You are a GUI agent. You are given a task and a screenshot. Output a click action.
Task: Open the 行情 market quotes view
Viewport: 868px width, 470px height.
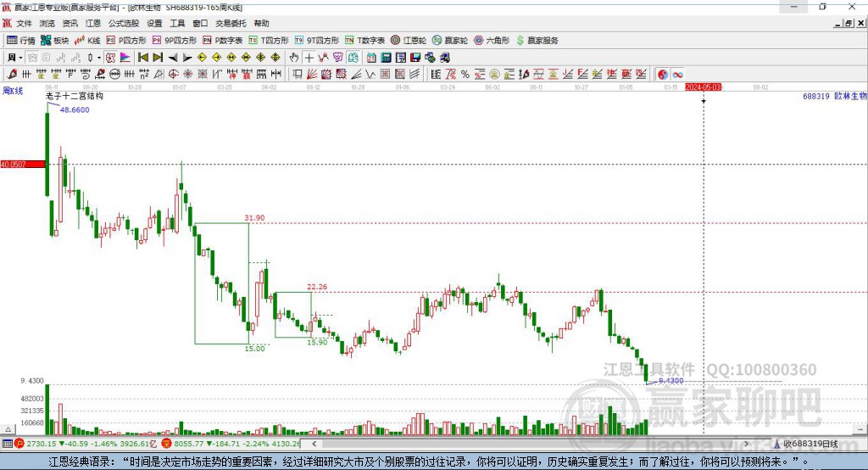click(x=21, y=41)
